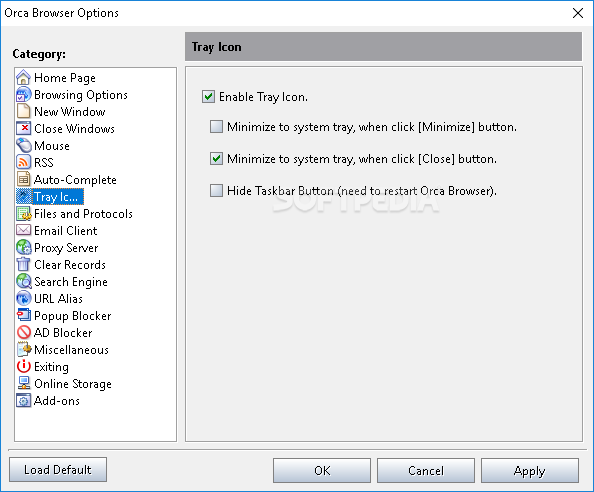The image size is (594, 492).
Task: Enable minimize to tray on Minimize button
Action: pos(216,127)
